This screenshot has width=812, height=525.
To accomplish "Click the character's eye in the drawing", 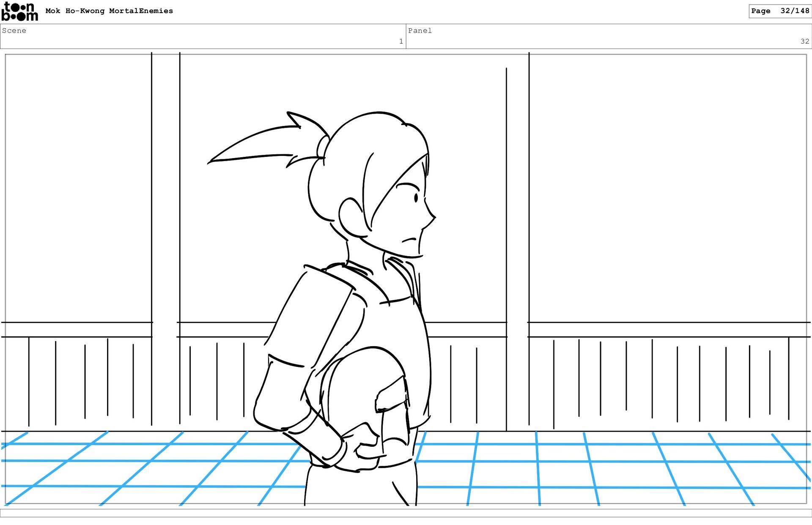I will click(416, 197).
